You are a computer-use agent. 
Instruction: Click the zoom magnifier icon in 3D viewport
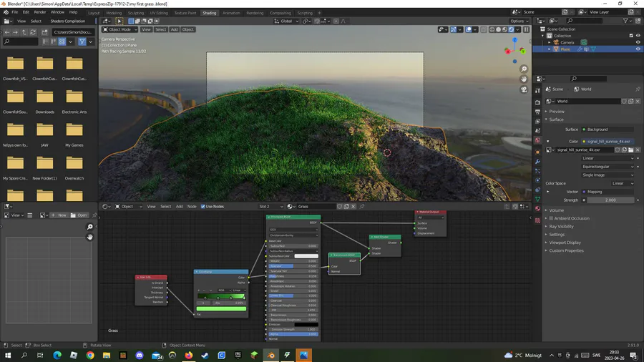(x=524, y=69)
